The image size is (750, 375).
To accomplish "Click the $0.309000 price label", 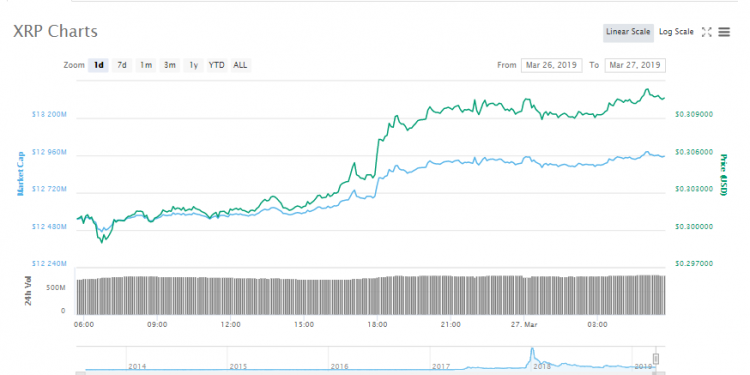I will (x=694, y=115).
